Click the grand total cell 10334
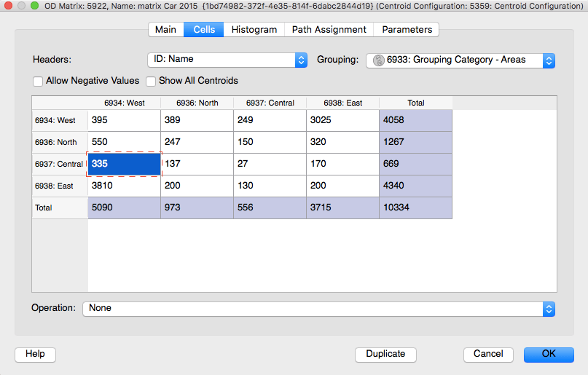Image resolution: width=588 pixels, height=375 pixels. pyautogui.click(x=416, y=208)
